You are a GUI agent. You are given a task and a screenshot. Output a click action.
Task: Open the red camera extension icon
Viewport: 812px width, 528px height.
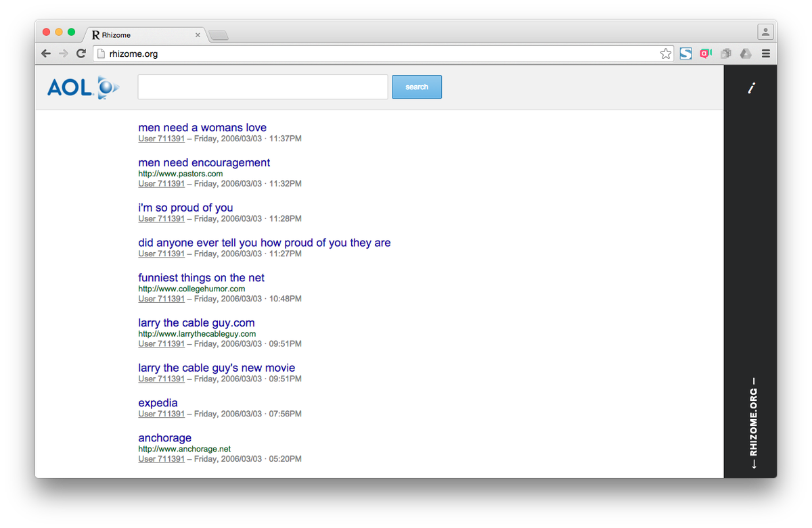(706, 53)
